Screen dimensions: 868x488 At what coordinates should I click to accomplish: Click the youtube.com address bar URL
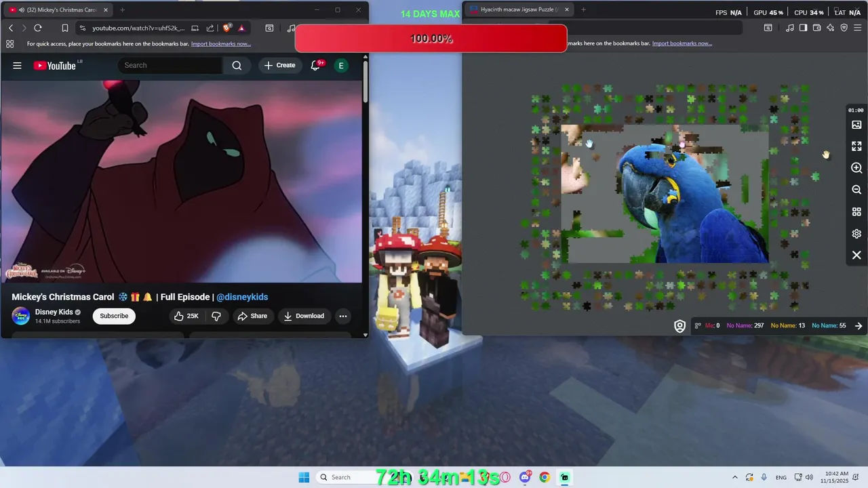point(138,28)
